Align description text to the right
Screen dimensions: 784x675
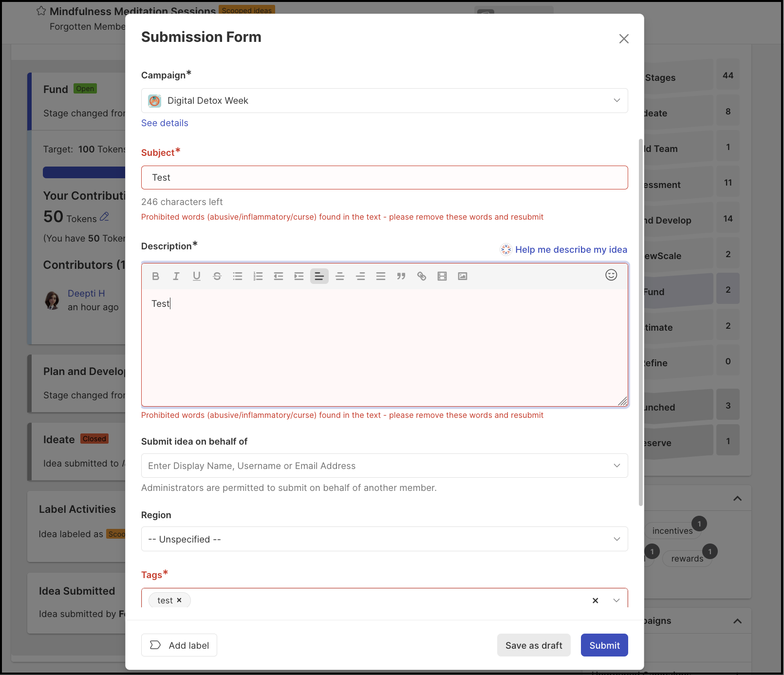coord(360,276)
